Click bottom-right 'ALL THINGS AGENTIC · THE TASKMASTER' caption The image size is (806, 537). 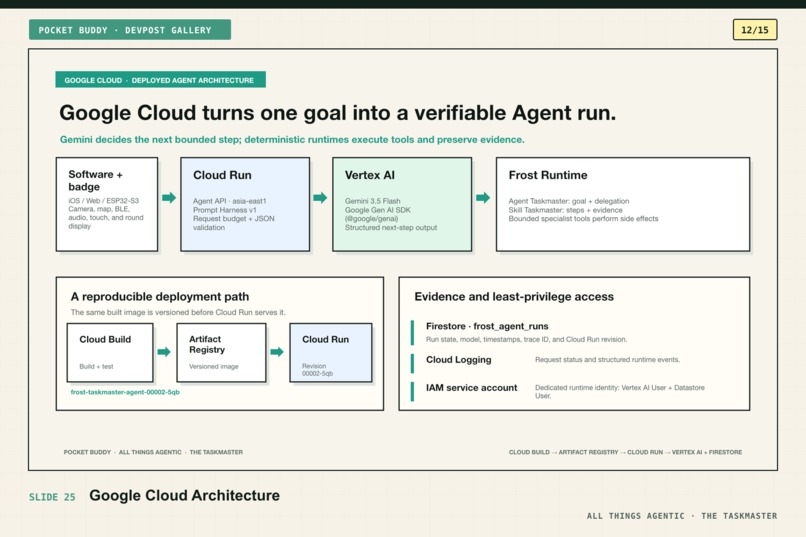pos(682,516)
